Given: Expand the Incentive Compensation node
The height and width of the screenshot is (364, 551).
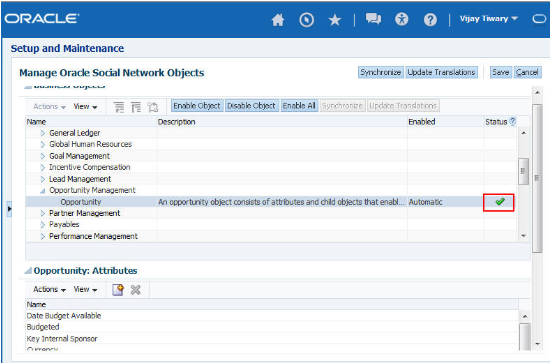Looking at the screenshot, I should 43,167.
